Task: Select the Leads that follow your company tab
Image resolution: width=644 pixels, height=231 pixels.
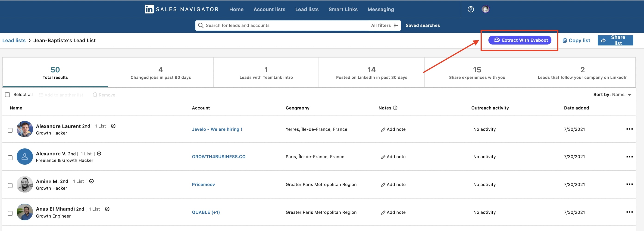Action: coord(582,72)
